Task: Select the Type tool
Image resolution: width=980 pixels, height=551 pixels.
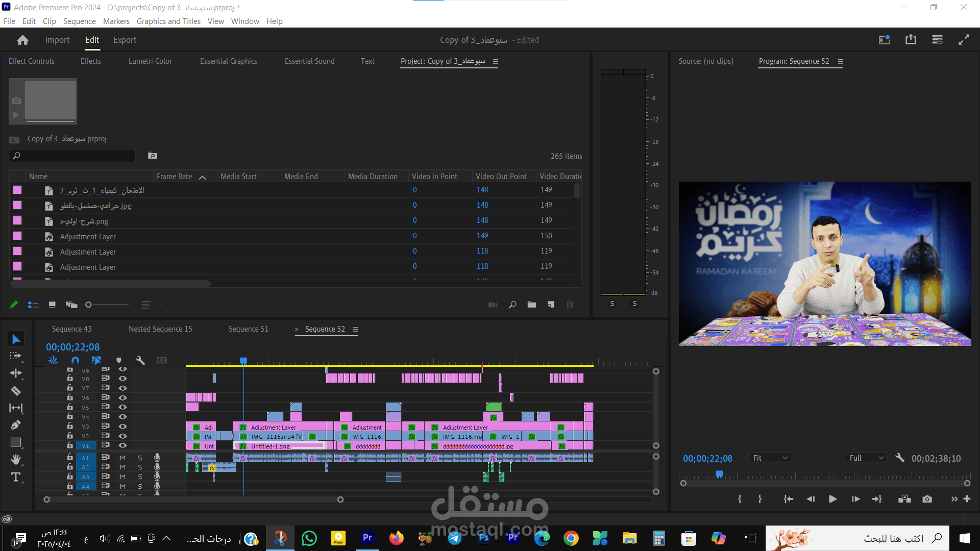Action: 16,477
